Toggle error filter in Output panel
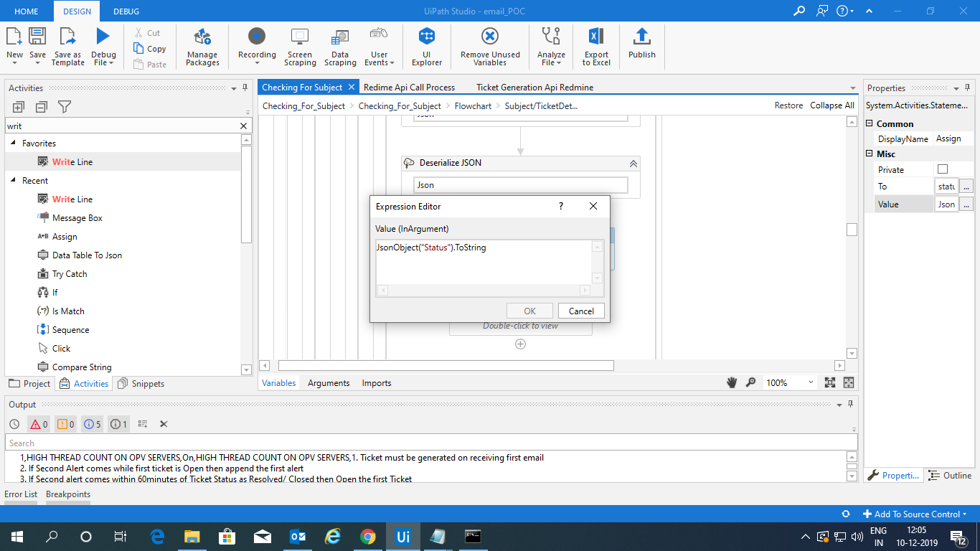 tap(39, 424)
